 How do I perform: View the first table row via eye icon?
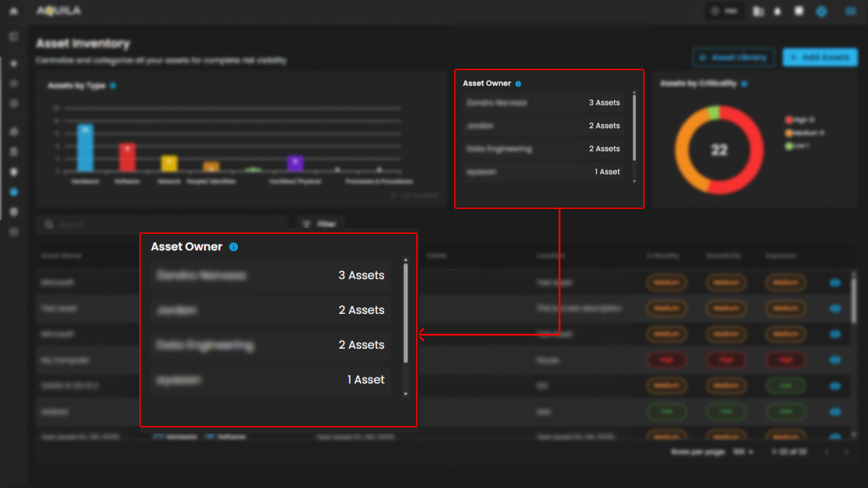(x=835, y=283)
